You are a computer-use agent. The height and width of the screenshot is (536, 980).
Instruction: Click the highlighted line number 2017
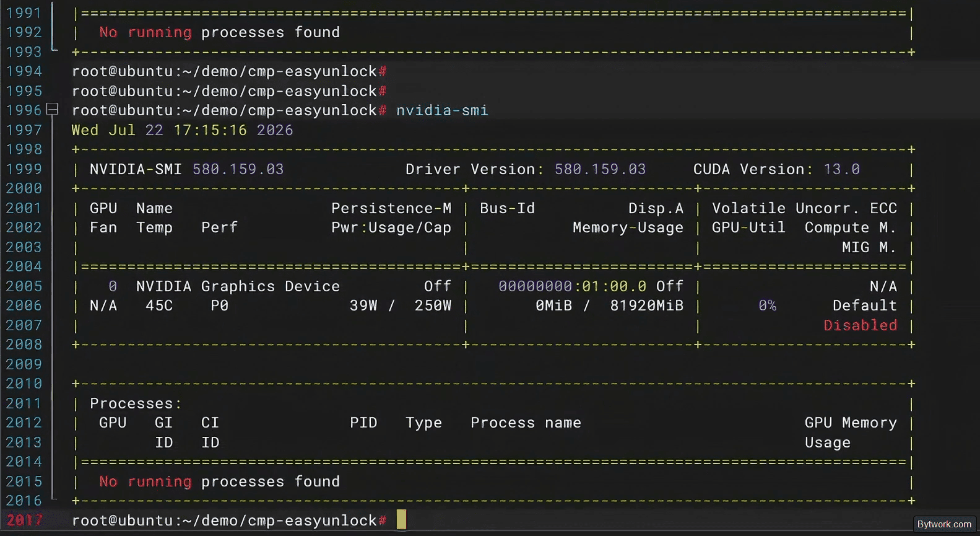(x=24, y=521)
